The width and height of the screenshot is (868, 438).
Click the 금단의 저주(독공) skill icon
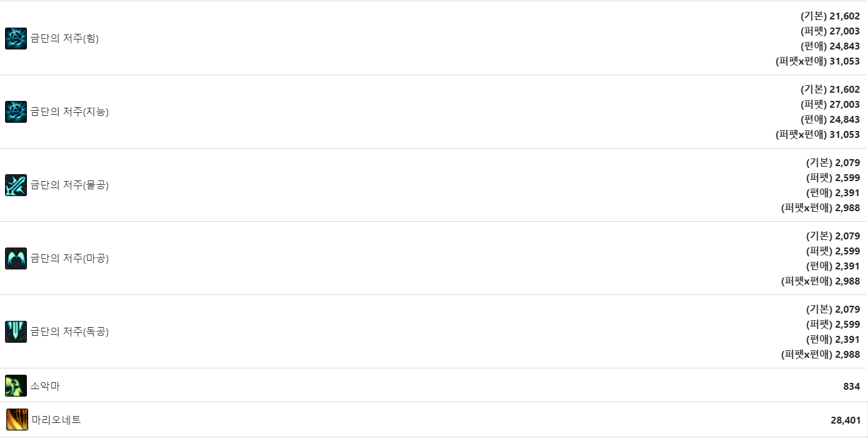coord(16,331)
